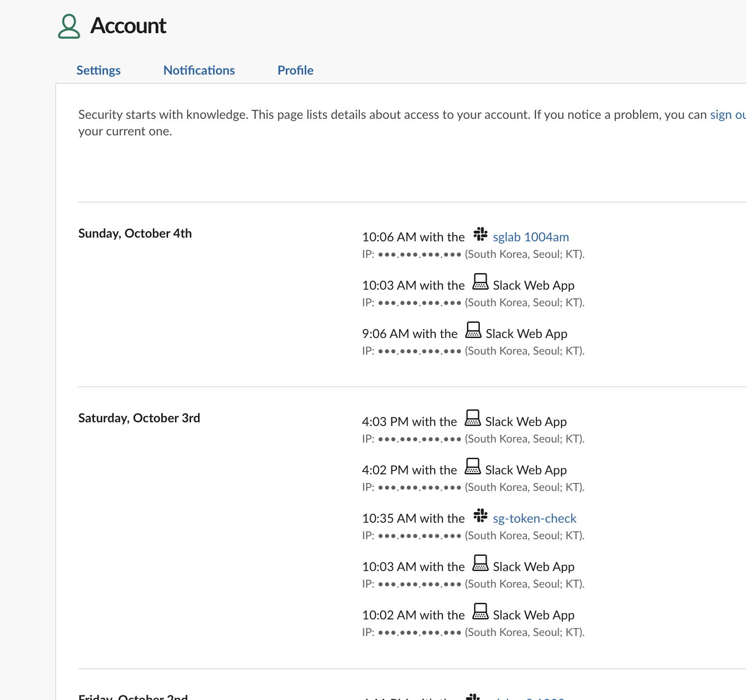The image size is (746, 700).
Task: Click the laptop icon on the Saturday 10:03 AM entry
Action: click(x=480, y=563)
